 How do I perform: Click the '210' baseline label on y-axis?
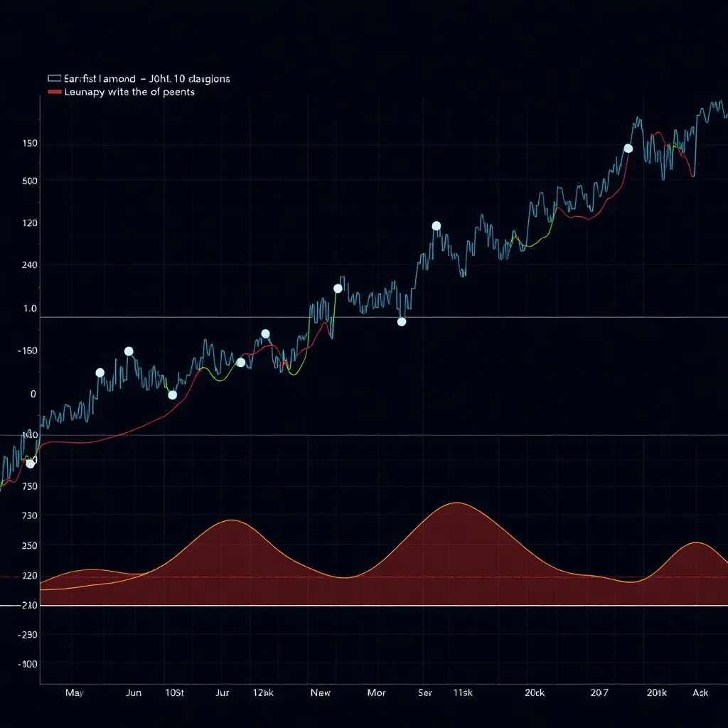click(28, 605)
